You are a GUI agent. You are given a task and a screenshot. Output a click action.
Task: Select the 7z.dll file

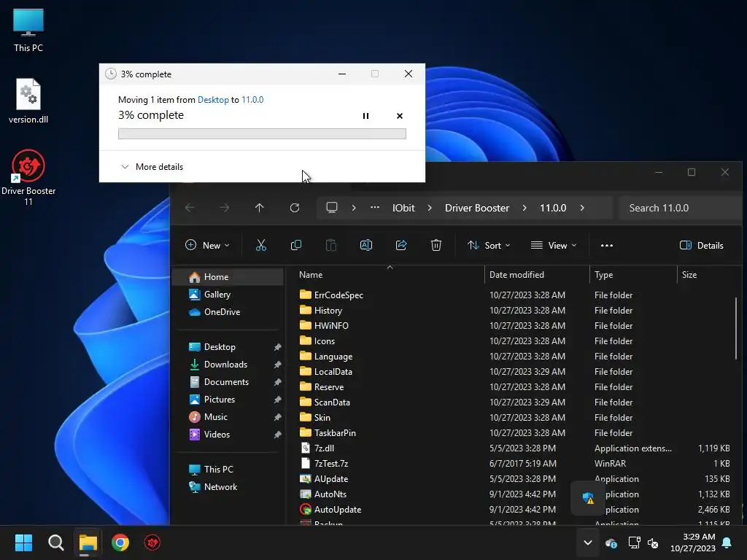point(324,448)
